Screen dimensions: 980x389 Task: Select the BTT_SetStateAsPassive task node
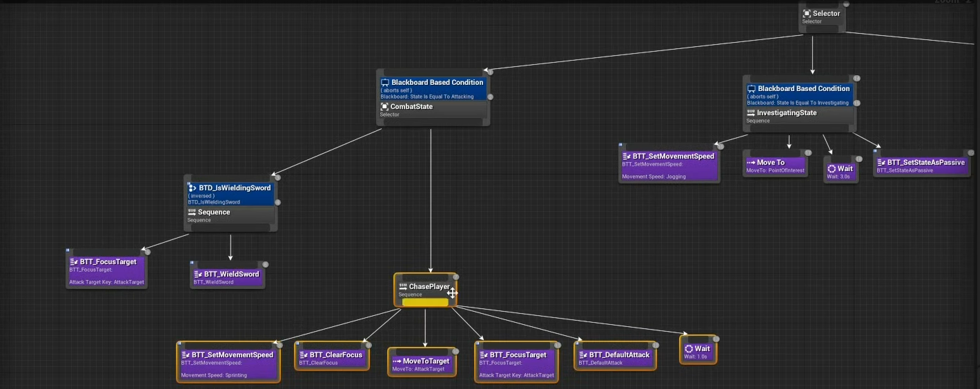click(x=921, y=166)
